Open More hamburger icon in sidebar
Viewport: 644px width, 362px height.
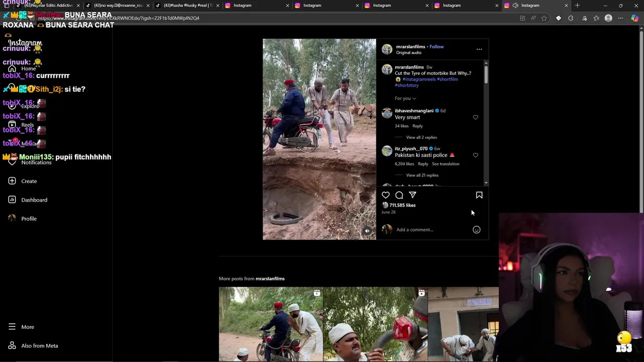click(x=12, y=327)
